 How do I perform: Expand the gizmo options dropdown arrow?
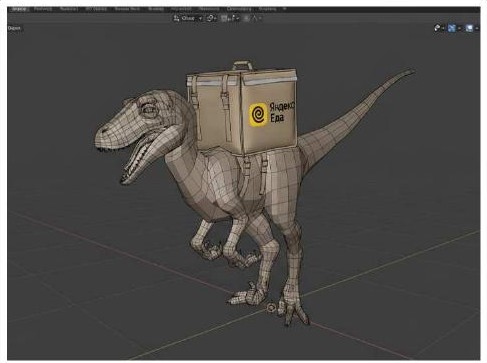(x=459, y=28)
